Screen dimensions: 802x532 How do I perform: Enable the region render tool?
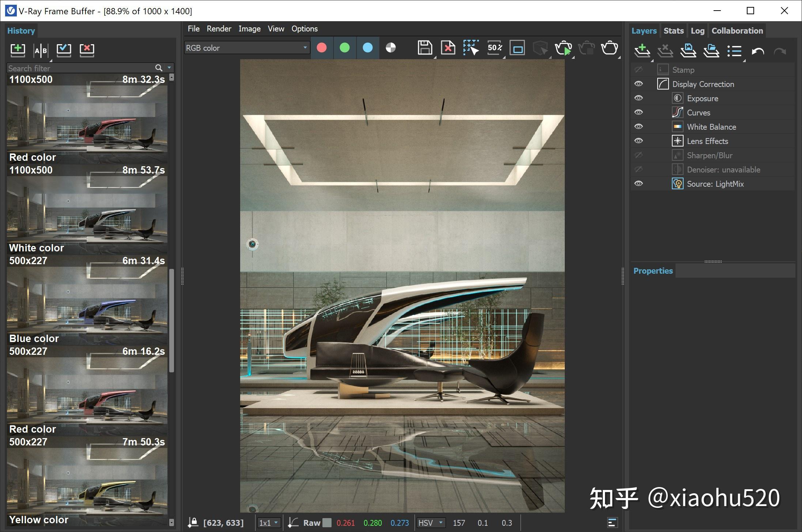click(x=471, y=48)
